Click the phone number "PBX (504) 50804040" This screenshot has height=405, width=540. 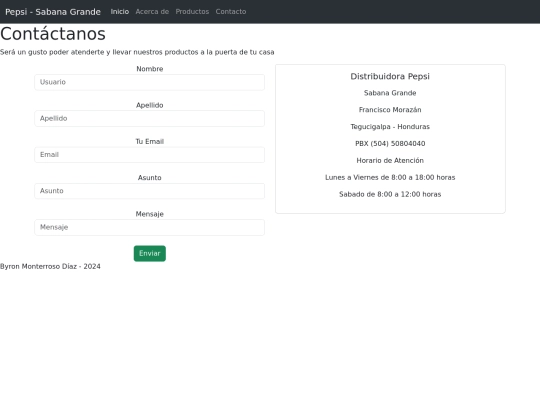click(390, 144)
